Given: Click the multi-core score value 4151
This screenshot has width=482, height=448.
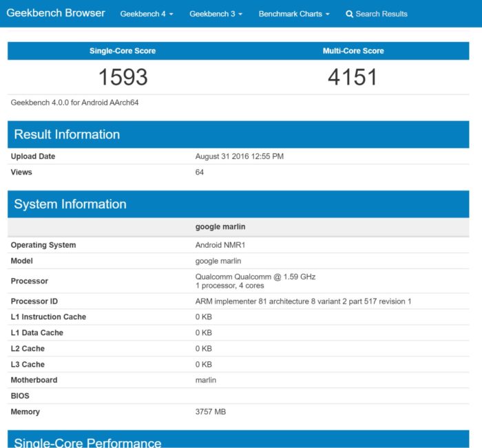Looking at the screenshot, I should 353,77.
